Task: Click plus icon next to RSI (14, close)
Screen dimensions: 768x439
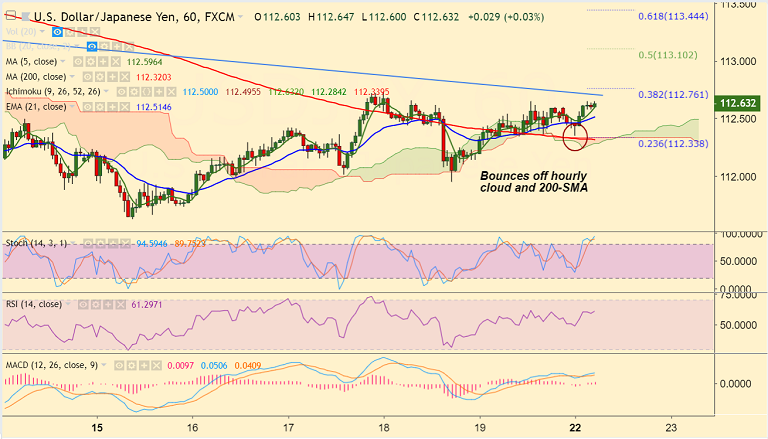Action: click(x=108, y=305)
